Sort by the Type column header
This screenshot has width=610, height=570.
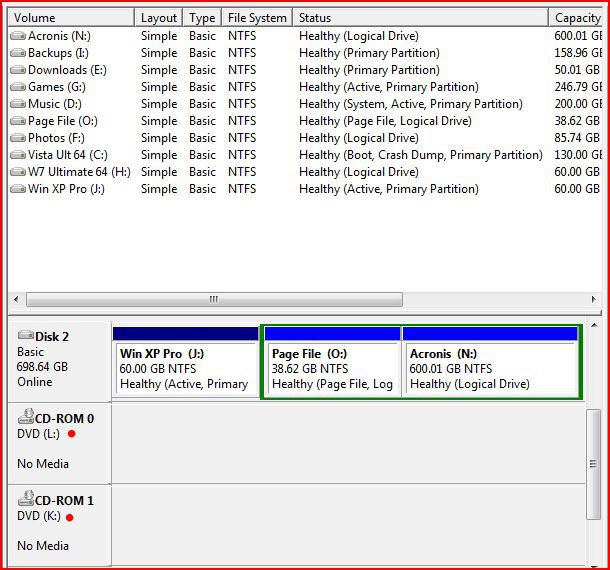(x=202, y=18)
